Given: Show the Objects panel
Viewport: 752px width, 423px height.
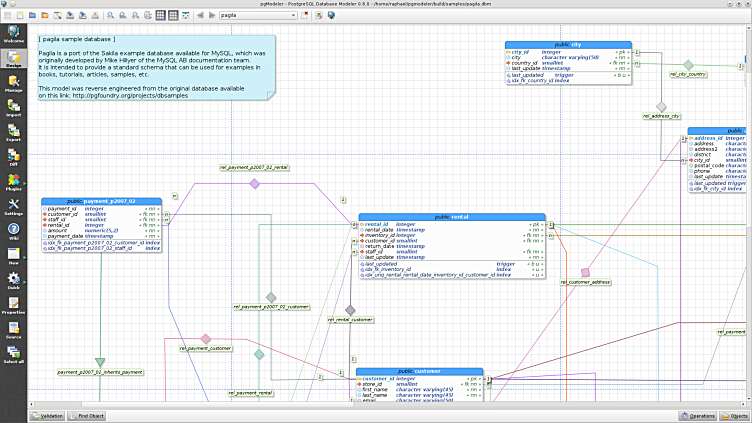Looking at the screenshot, I should 735,414.
